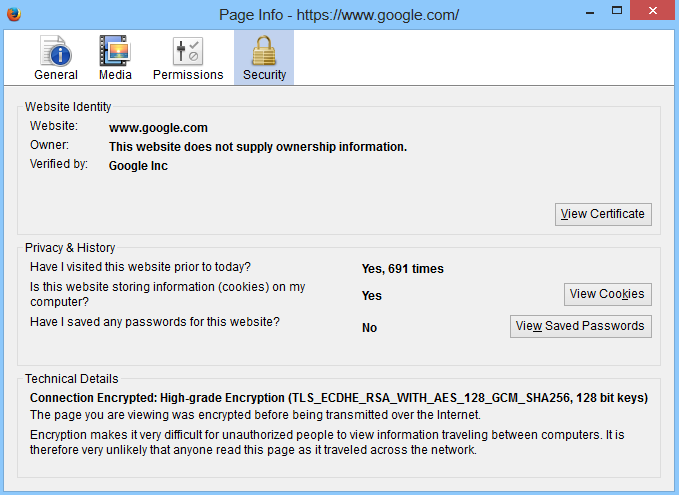Click the Technical Details section label
679x495 pixels.
point(71,379)
